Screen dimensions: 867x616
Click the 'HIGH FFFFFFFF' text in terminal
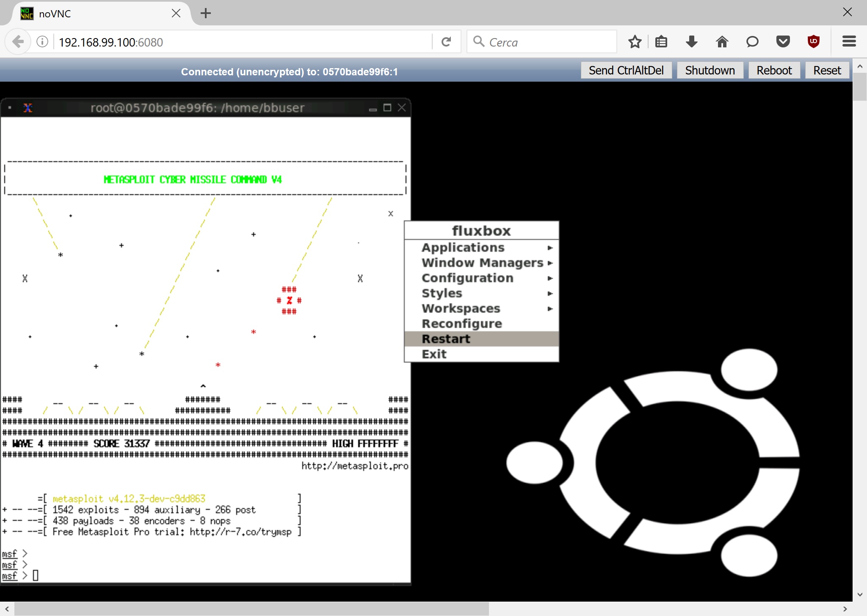(x=365, y=443)
